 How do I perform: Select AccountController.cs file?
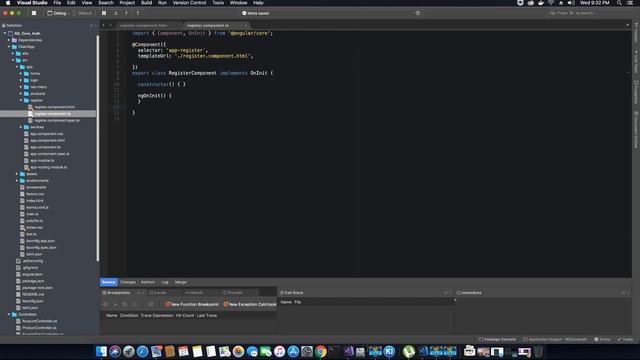click(x=40, y=321)
